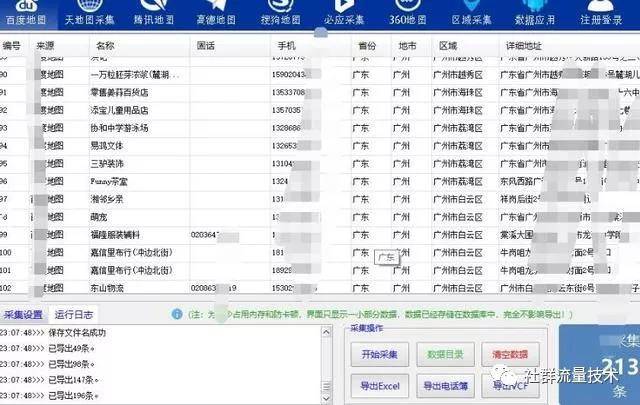Screen dimensions: 640x405
Task: Click the 详细地址 column header
Action: coord(524,46)
